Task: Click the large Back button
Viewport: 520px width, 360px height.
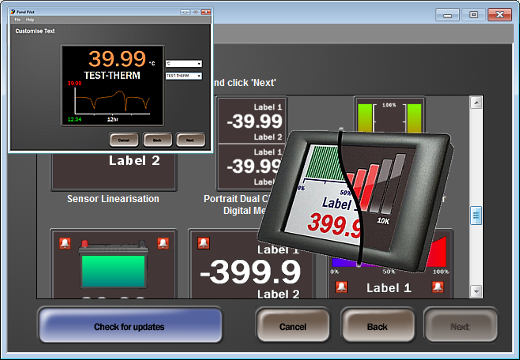Action: pyautogui.click(x=378, y=326)
